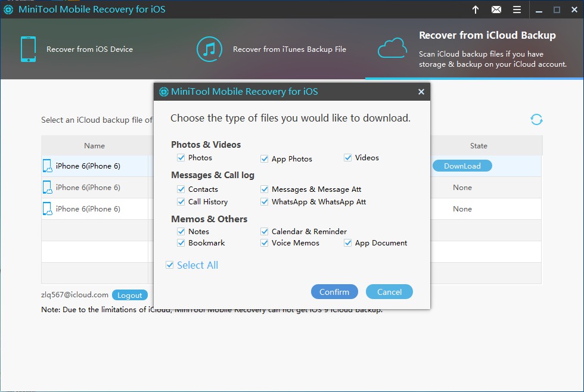The height and width of the screenshot is (392, 584).
Task: Click None state in second backup row
Action: point(462,188)
